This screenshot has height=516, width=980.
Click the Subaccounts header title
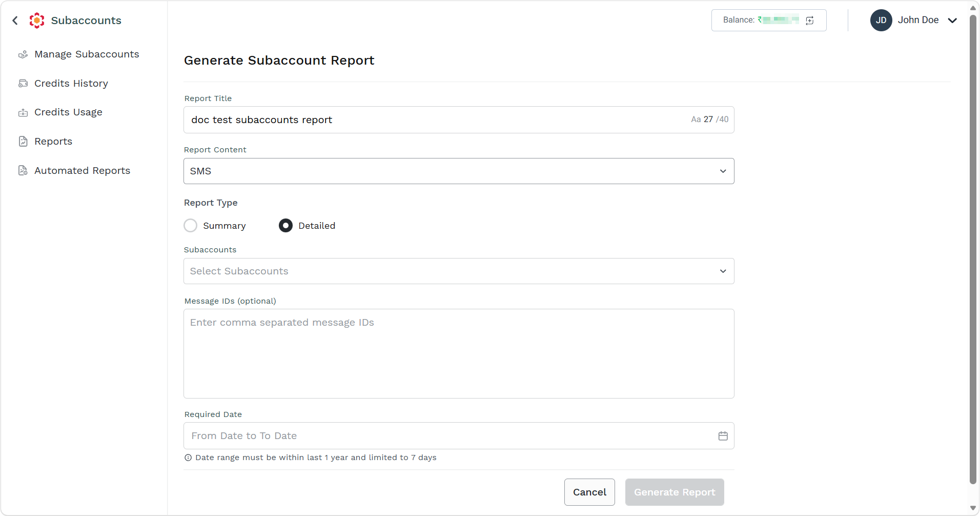tap(86, 21)
